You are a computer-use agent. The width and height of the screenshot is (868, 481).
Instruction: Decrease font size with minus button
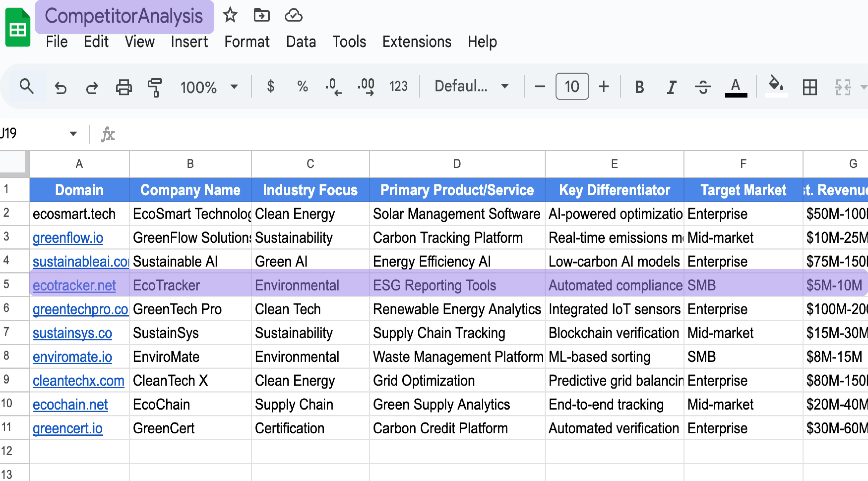[540, 87]
